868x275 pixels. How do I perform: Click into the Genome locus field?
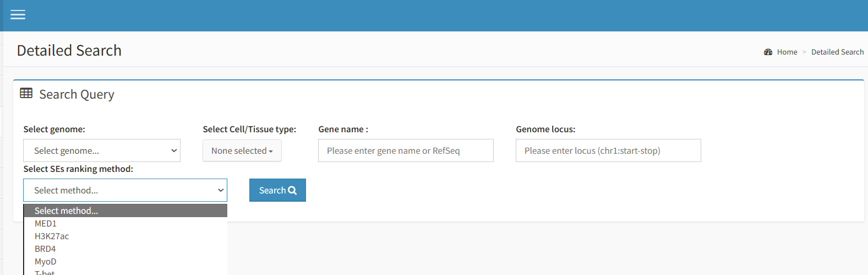click(608, 150)
